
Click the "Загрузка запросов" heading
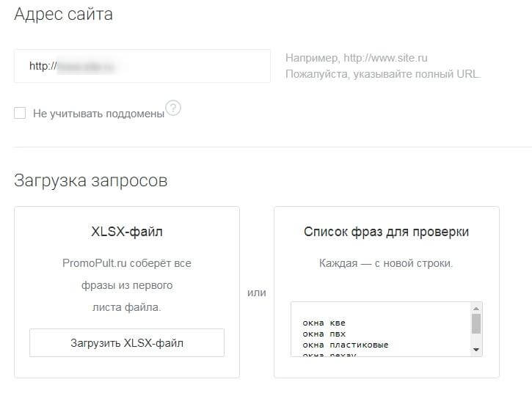pyautogui.click(x=90, y=180)
